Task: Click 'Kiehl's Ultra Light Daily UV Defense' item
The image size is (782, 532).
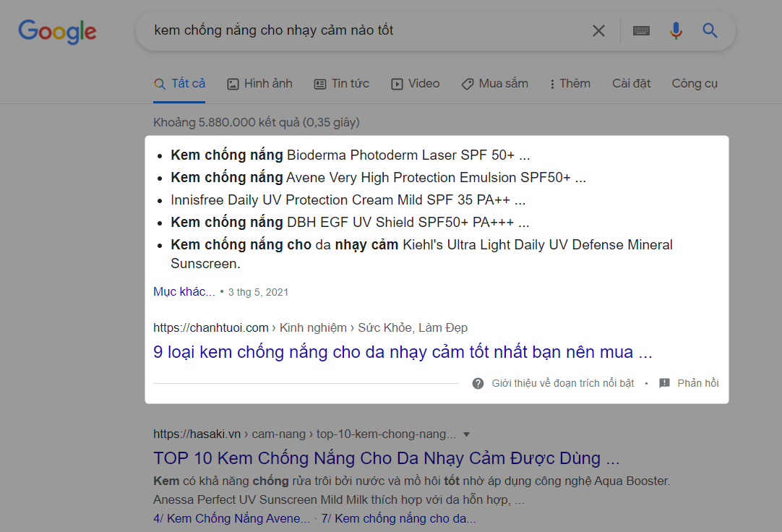Action: (x=421, y=254)
